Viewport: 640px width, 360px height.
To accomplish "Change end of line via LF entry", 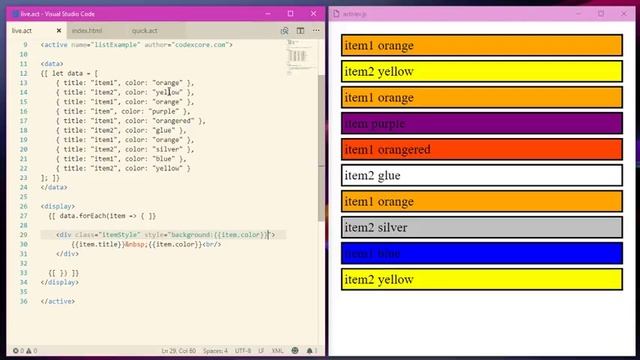I will coord(261,351).
